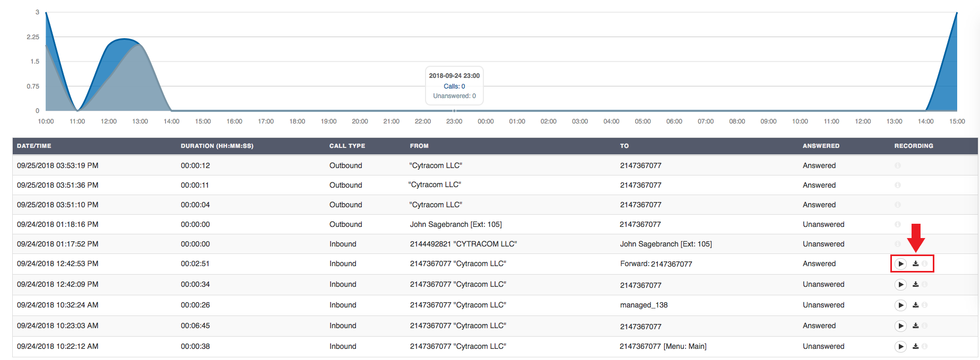Image resolution: width=980 pixels, height=360 pixels.
Task: Click the 09/25/2018 03:51:36 PM date cell
Action: (x=58, y=185)
